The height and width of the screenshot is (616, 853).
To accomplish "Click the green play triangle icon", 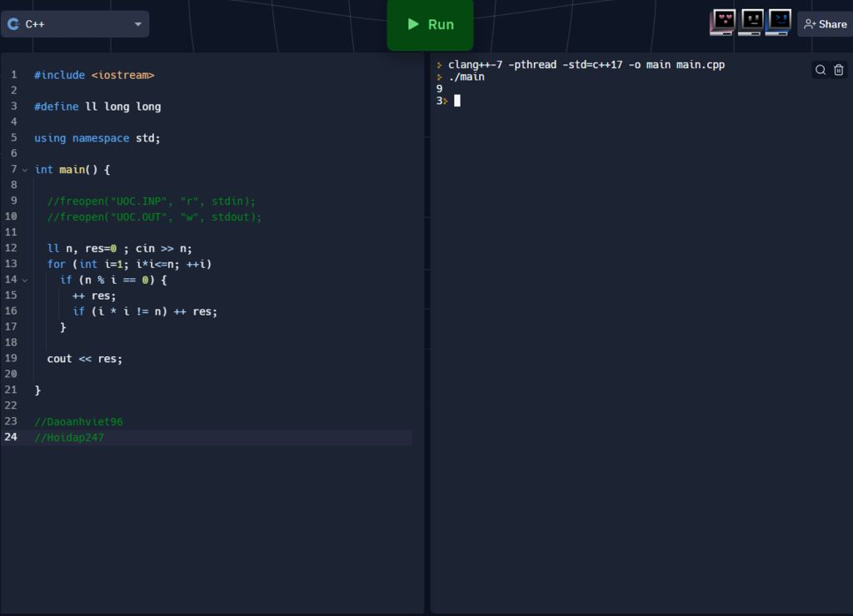I will click(413, 24).
